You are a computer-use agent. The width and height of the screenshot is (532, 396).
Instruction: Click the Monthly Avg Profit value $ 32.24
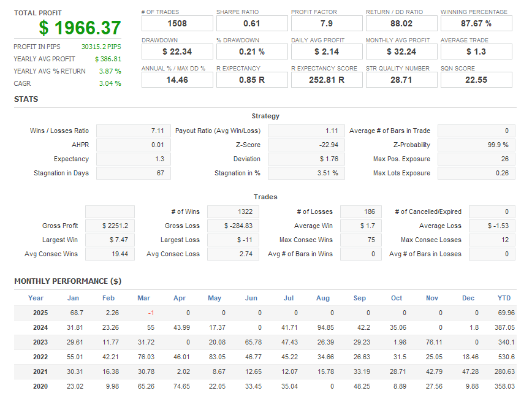pyautogui.click(x=401, y=51)
